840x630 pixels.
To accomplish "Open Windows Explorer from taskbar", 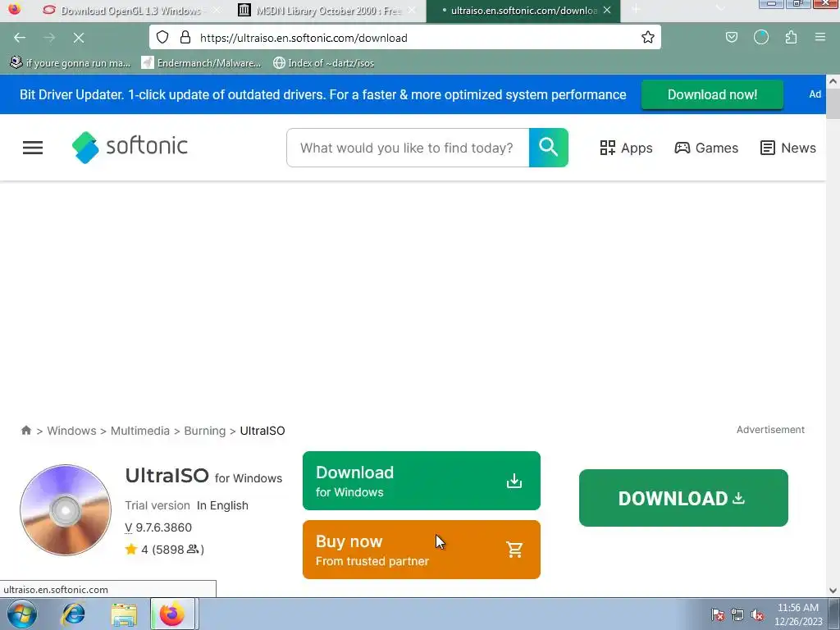I will tap(124, 614).
